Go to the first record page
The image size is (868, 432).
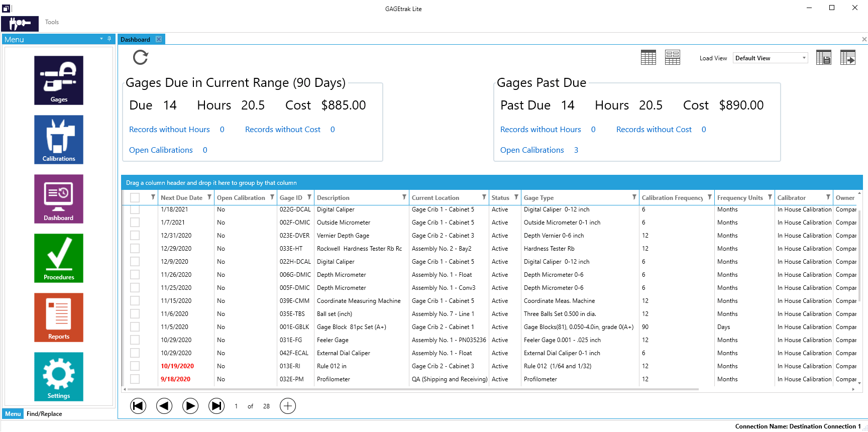tap(138, 406)
